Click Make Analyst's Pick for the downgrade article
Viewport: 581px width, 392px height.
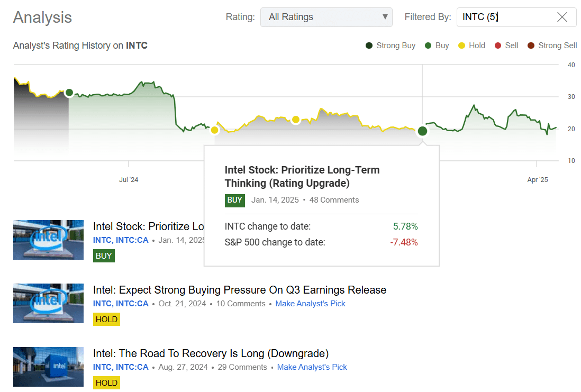pyautogui.click(x=312, y=367)
